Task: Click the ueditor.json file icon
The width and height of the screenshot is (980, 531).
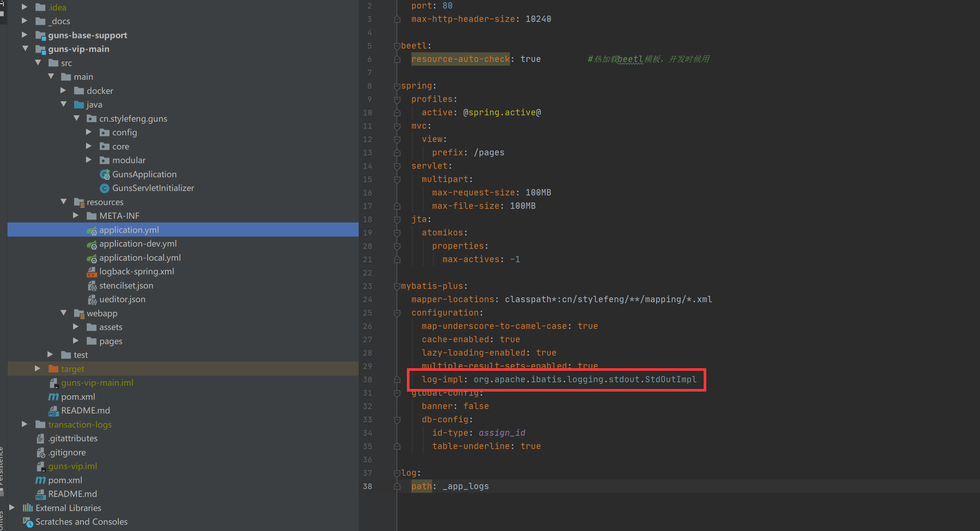Action: pos(92,300)
